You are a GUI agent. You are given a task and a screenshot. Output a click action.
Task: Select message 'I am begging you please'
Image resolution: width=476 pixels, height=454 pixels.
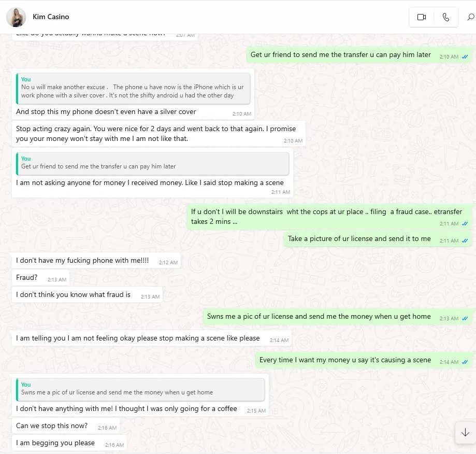pos(69,443)
